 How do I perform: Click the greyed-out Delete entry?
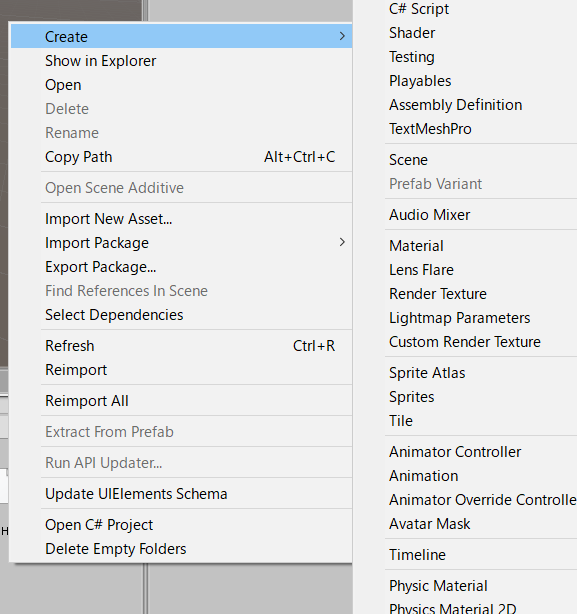181,108
